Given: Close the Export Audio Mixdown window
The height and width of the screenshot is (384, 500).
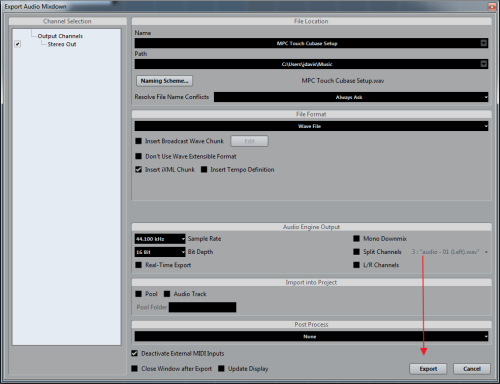Looking at the screenshot, I should [x=492, y=6].
